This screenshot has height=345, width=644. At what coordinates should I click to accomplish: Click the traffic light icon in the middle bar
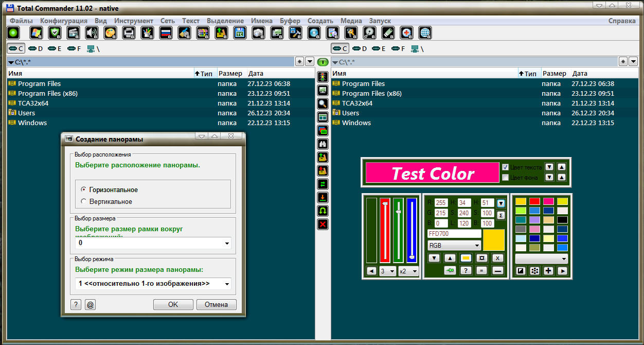point(323,77)
